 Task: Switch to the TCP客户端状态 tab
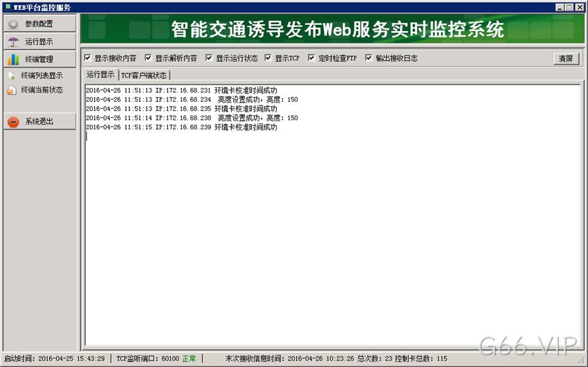pos(144,75)
